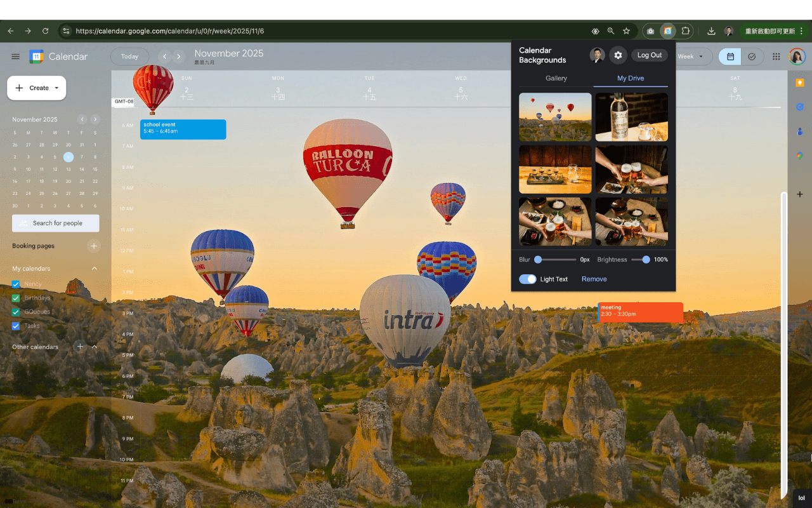Disable the Light Text toggle

(x=528, y=279)
